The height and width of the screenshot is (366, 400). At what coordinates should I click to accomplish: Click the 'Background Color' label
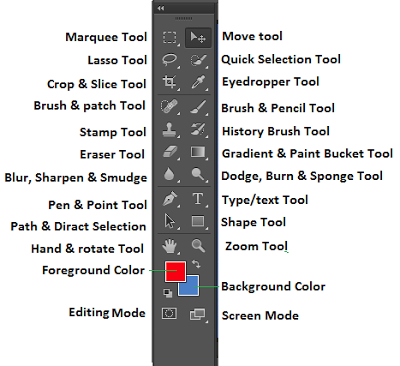(x=273, y=287)
